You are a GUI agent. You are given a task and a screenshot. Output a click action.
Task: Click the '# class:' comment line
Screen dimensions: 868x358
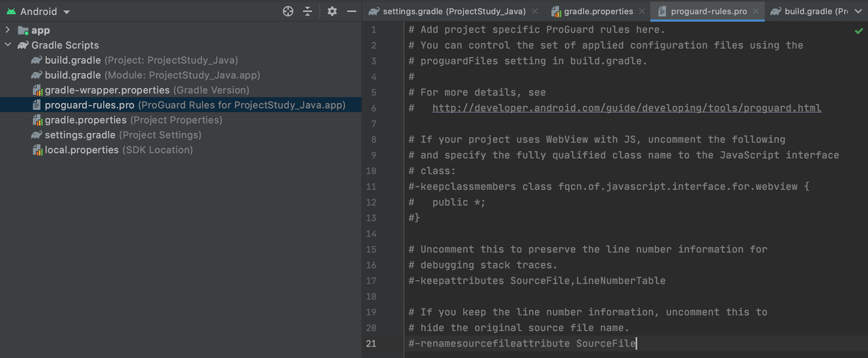[433, 171]
